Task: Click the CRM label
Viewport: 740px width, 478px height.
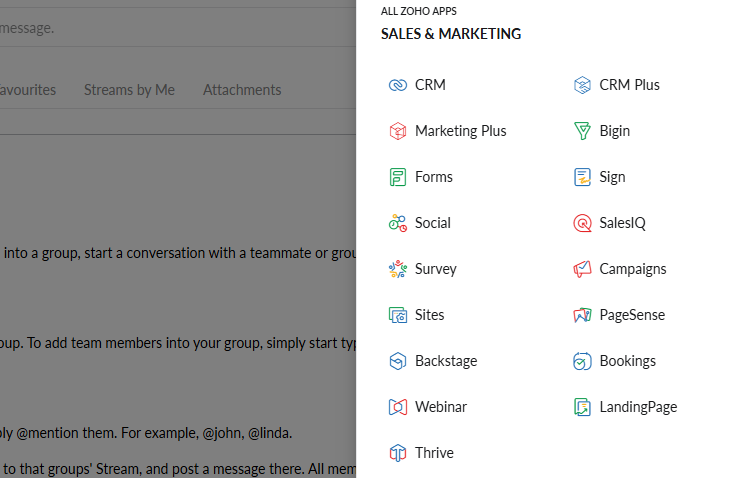Action: click(x=430, y=85)
